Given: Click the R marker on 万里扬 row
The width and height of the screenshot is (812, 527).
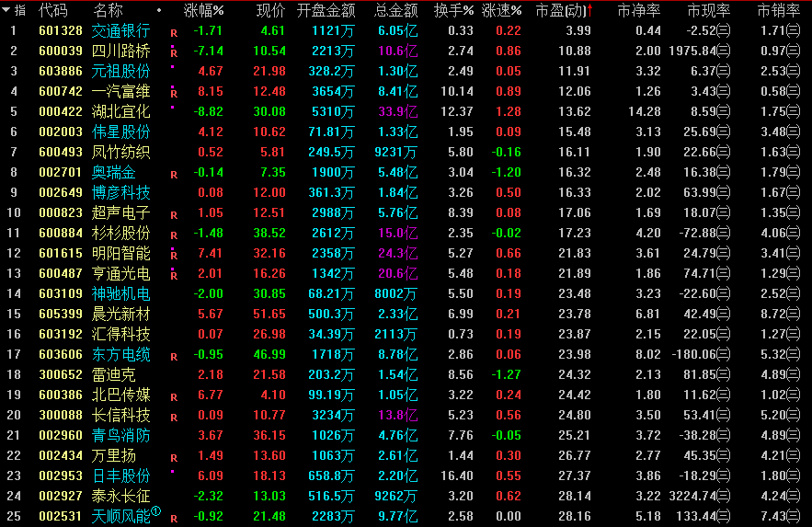Looking at the screenshot, I should [174, 458].
